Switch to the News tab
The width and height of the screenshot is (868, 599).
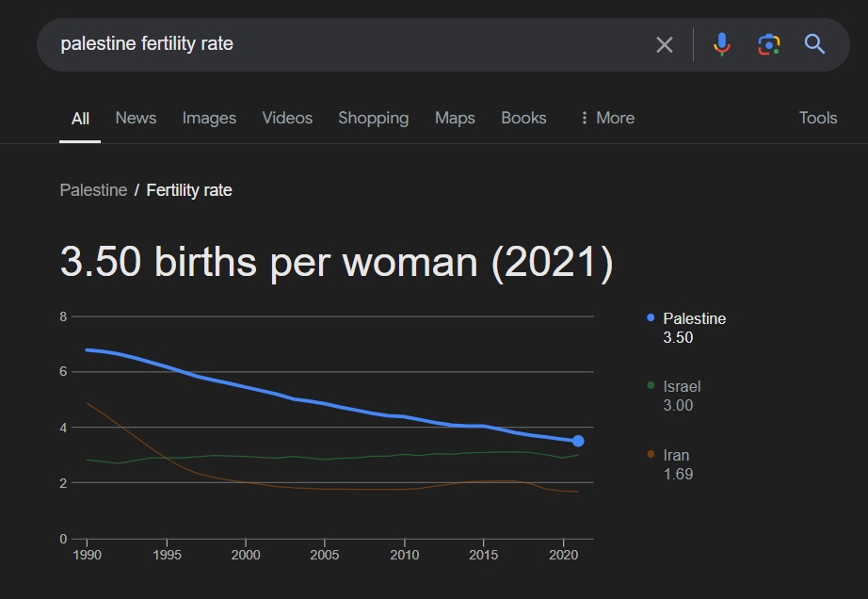pyautogui.click(x=136, y=118)
